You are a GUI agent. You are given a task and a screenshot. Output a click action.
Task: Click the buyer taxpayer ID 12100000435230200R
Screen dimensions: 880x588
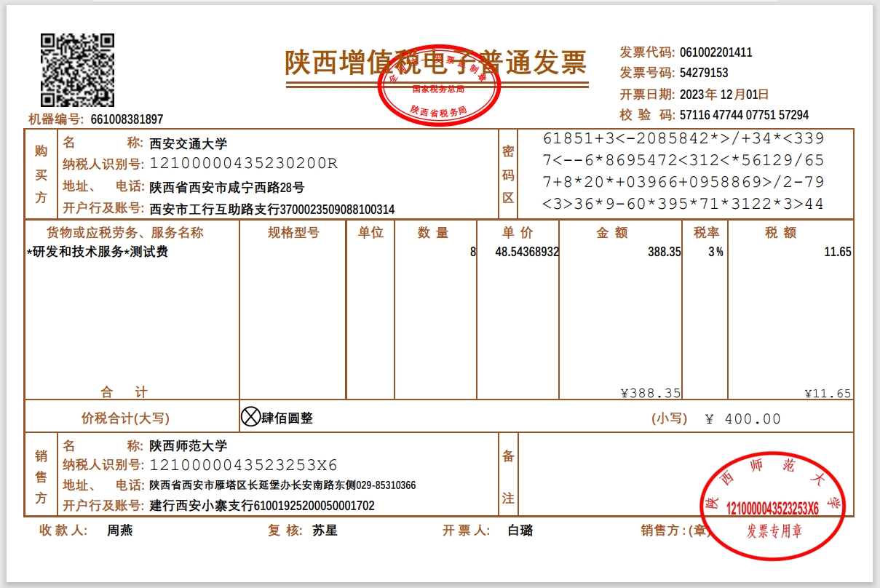(x=243, y=164)
